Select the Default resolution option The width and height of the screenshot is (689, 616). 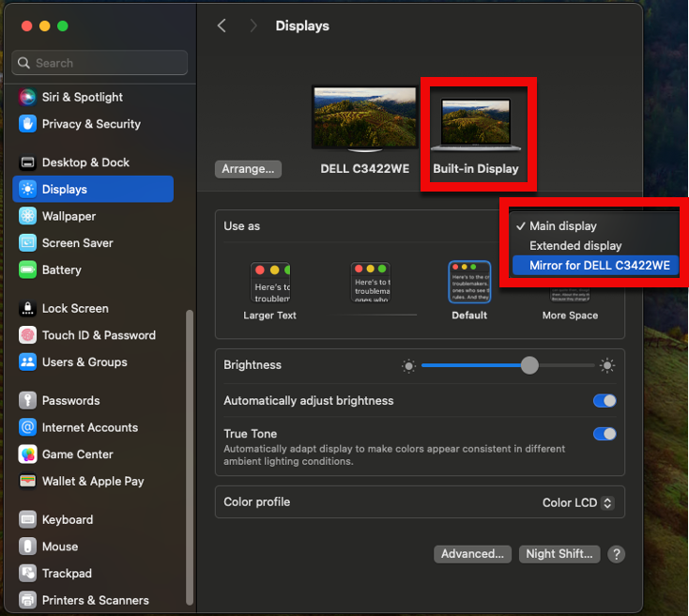[469, 283]
